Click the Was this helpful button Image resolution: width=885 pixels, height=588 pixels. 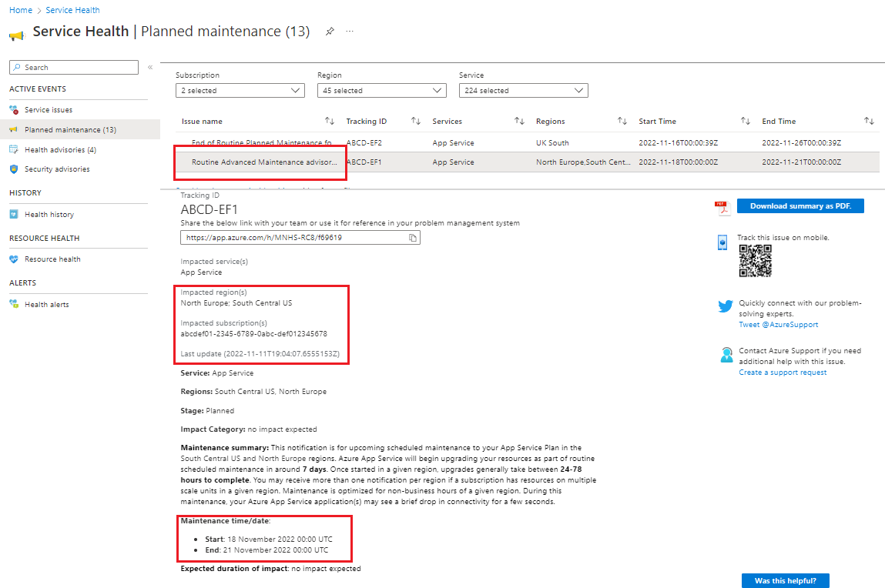[785, 580]
